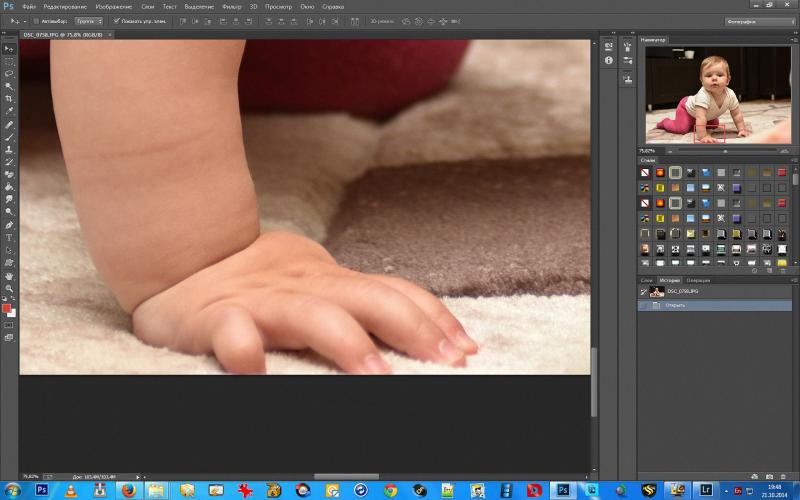
Task: Click the zoom-in mountains icon in Navigator
Action: 783,151
